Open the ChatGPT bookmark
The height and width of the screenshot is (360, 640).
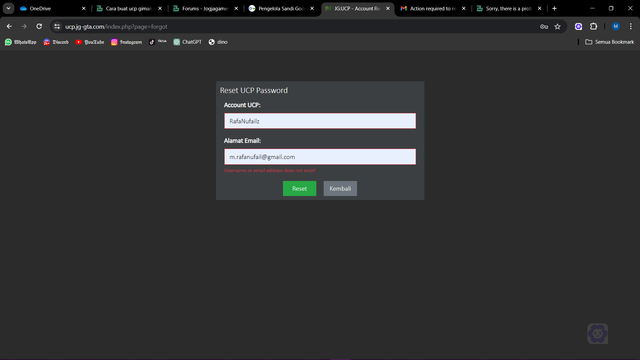[188, 42]
